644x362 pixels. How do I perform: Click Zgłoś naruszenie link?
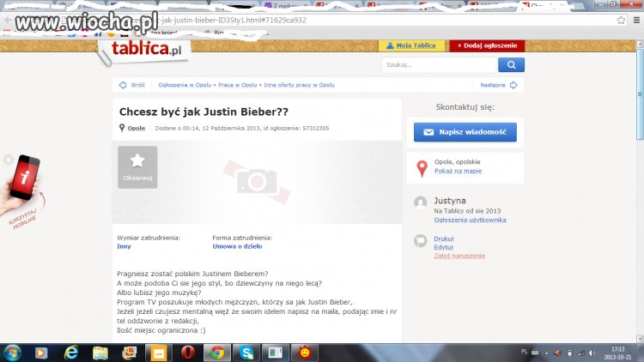click(459, 256)
